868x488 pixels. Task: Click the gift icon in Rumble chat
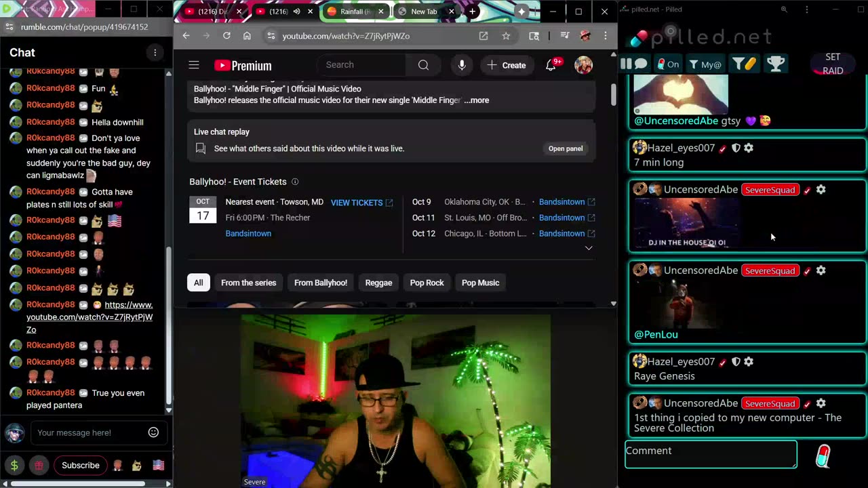39,466
